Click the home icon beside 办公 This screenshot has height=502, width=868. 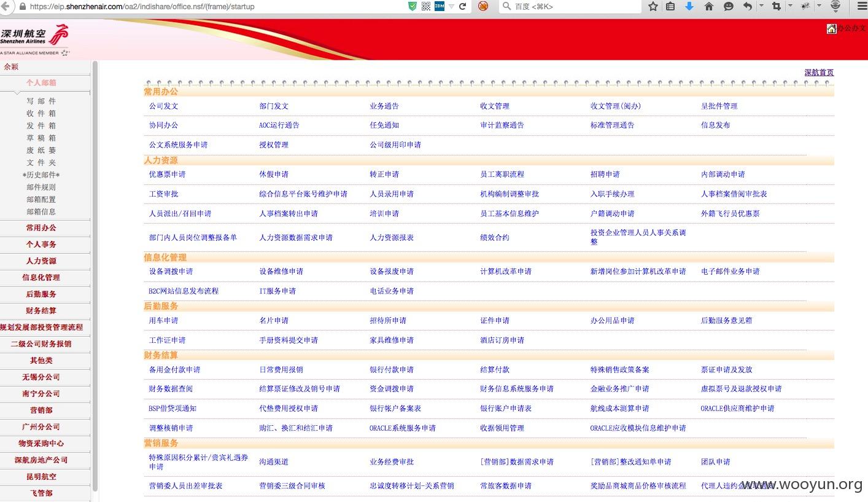(832, 28)
